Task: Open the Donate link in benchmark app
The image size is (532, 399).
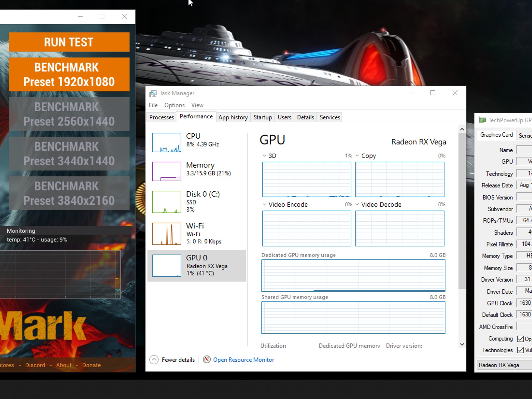Action: pos(91,365)
